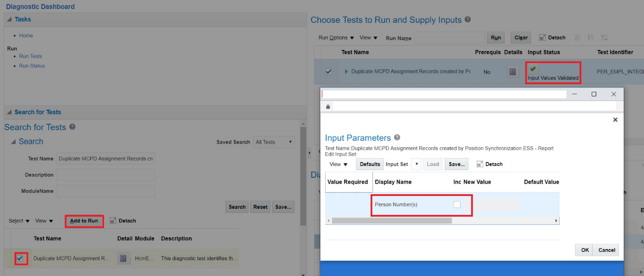The image size is (644, 276).
Task: Open Run Options dropdown menu
Action: 336,38
